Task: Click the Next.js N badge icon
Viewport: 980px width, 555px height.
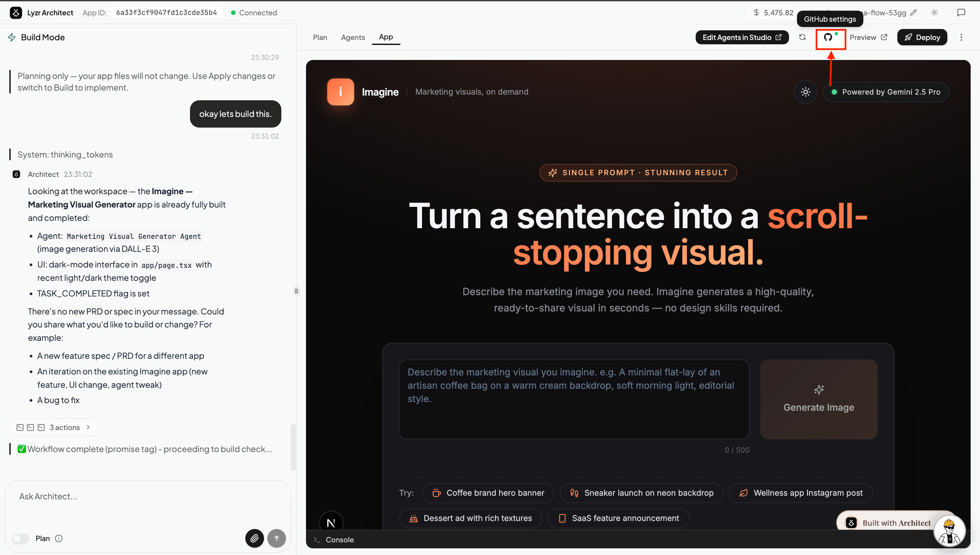Action: coord(331,523)
